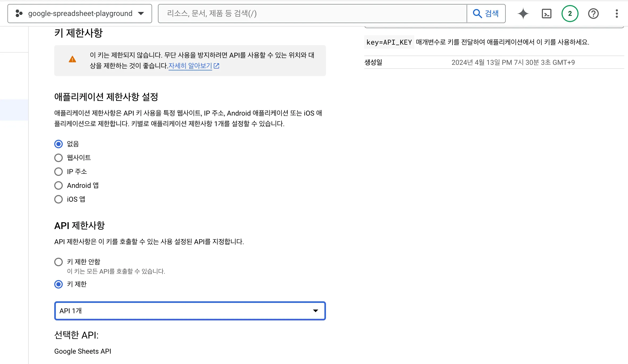
Task: Open the help question mark icon
Action: click(593, 14)
